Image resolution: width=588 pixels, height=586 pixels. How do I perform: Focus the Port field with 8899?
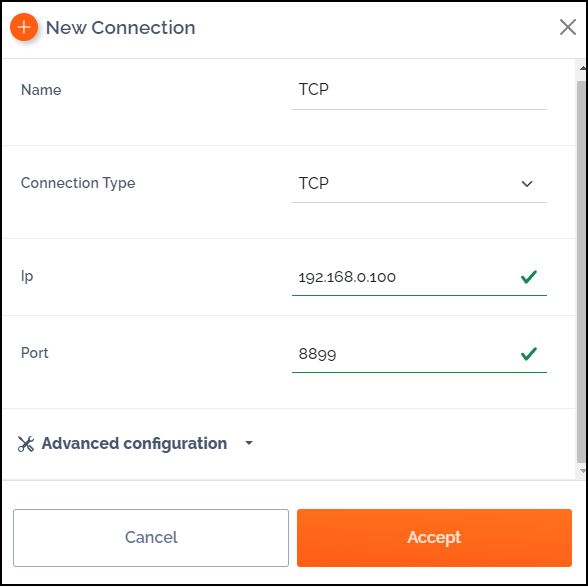click(x=419, y=354)
